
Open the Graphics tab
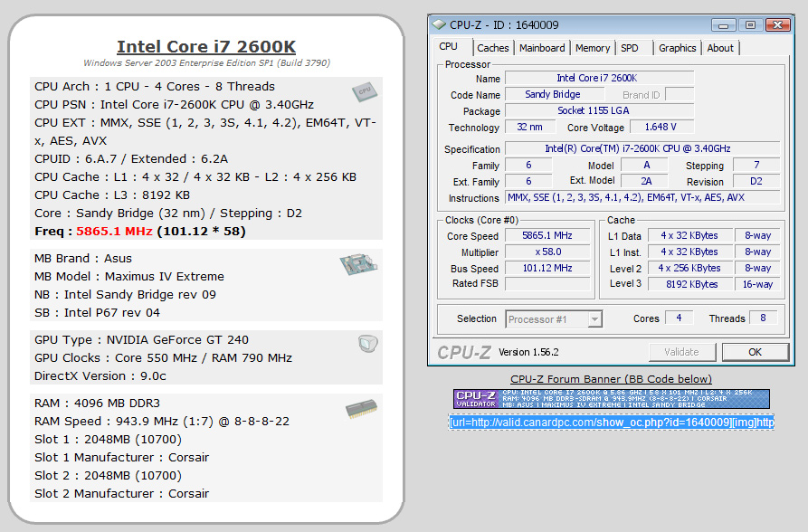click(x=677, y=48)
